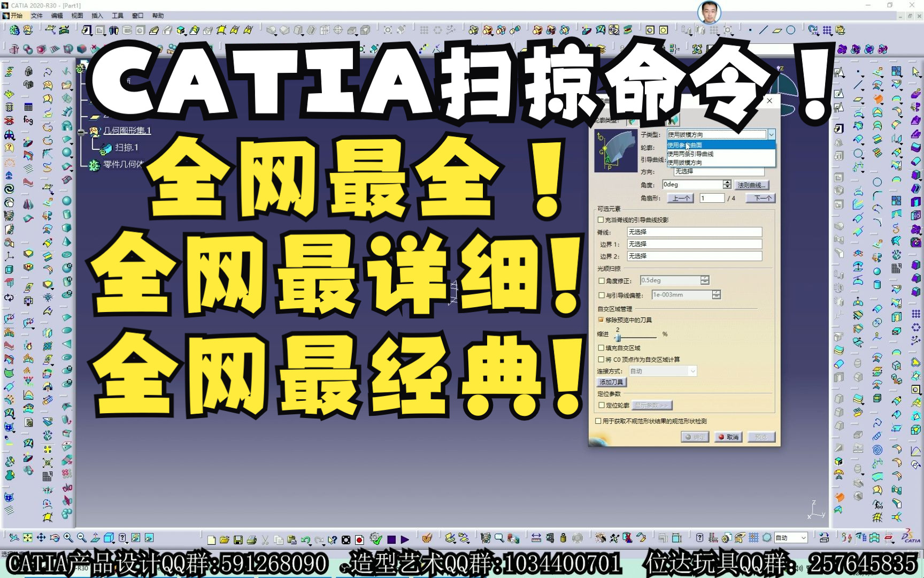This screenshot has width=924, height=578.
Task: Click the Paste clipboard icon
Action: pyautogui.click(x=292, y=539)
